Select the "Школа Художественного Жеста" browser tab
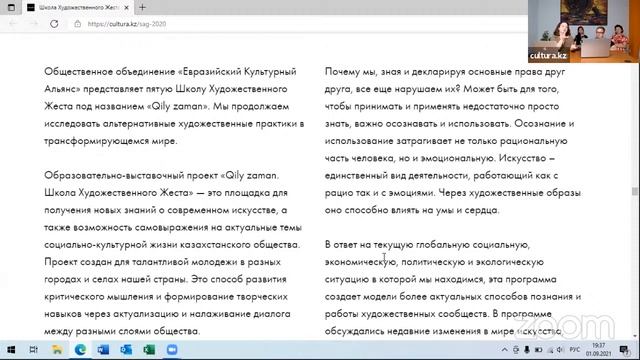Viewport: 640px width, 360px height. pos(78,7)
